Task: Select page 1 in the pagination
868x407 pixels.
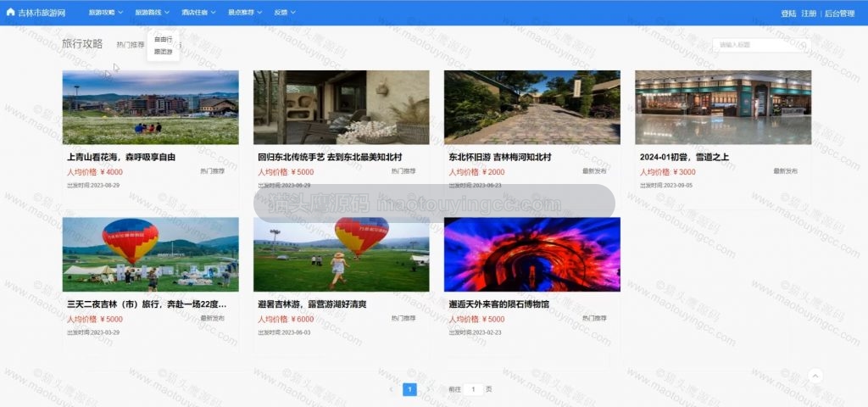Action: pos(409,390)
